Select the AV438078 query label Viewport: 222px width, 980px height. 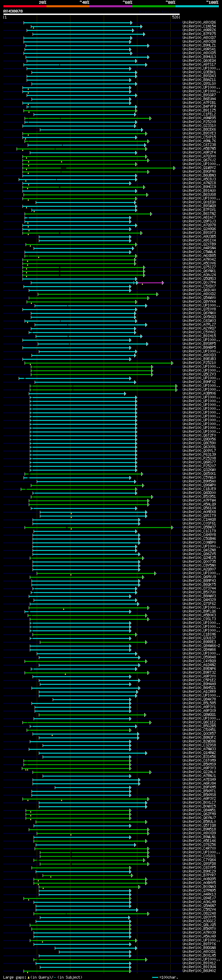pyautogui.click(x=13, y=11)
